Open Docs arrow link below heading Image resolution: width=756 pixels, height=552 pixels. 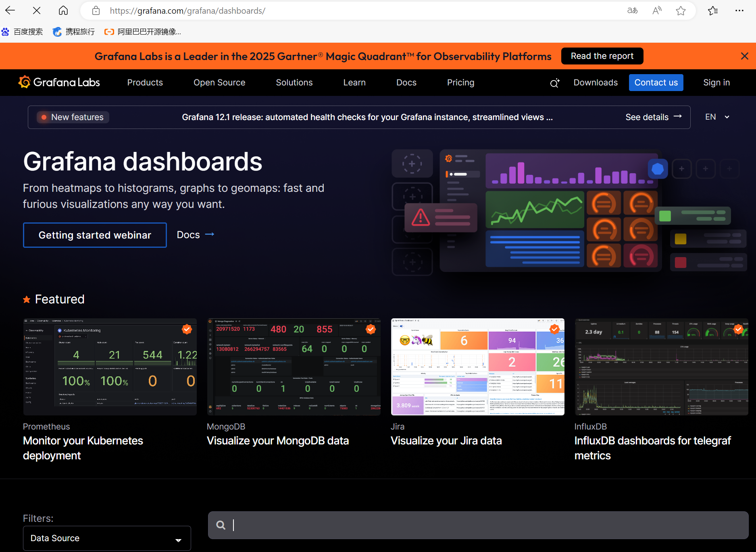196,235
